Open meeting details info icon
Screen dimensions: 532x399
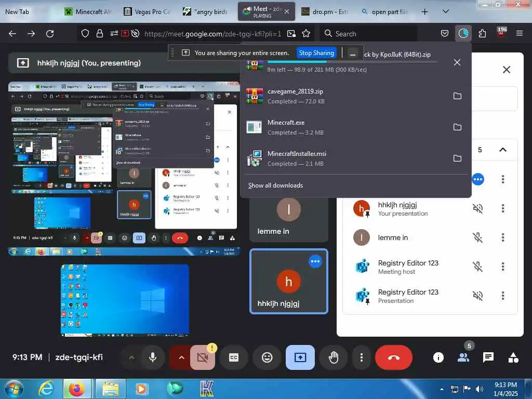pos(438,357)
